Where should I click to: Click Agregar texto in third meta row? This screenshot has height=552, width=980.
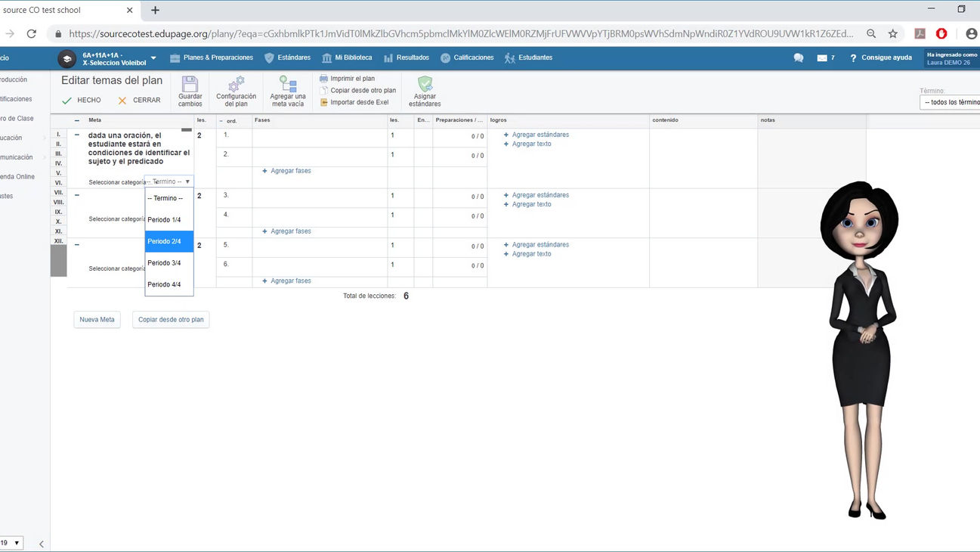pyautogui.click(x=527, y=254)
